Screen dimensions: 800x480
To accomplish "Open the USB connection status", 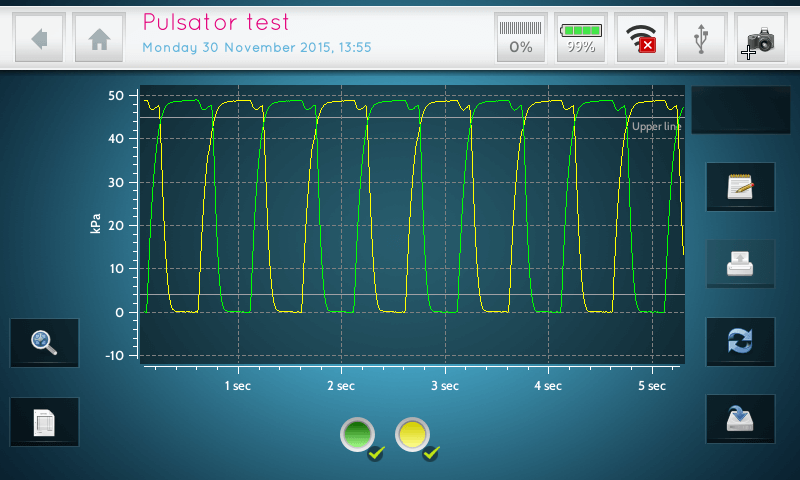I will [701, 39].
